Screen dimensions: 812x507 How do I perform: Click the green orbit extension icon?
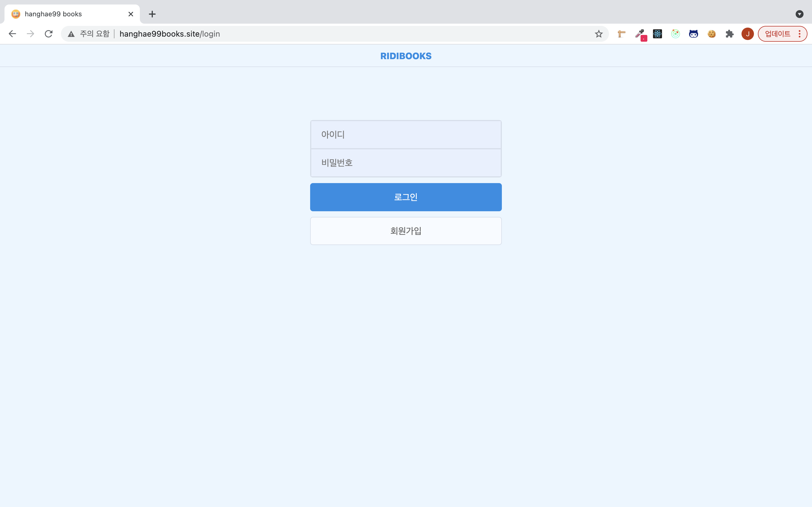[x=676, y=34]
